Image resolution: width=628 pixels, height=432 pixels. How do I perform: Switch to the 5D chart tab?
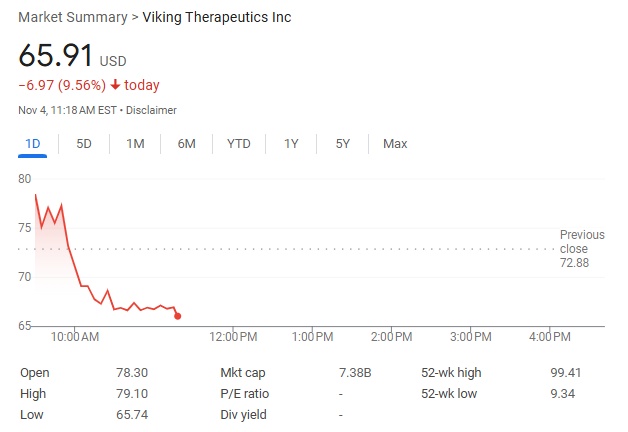[x=84, y=144]
